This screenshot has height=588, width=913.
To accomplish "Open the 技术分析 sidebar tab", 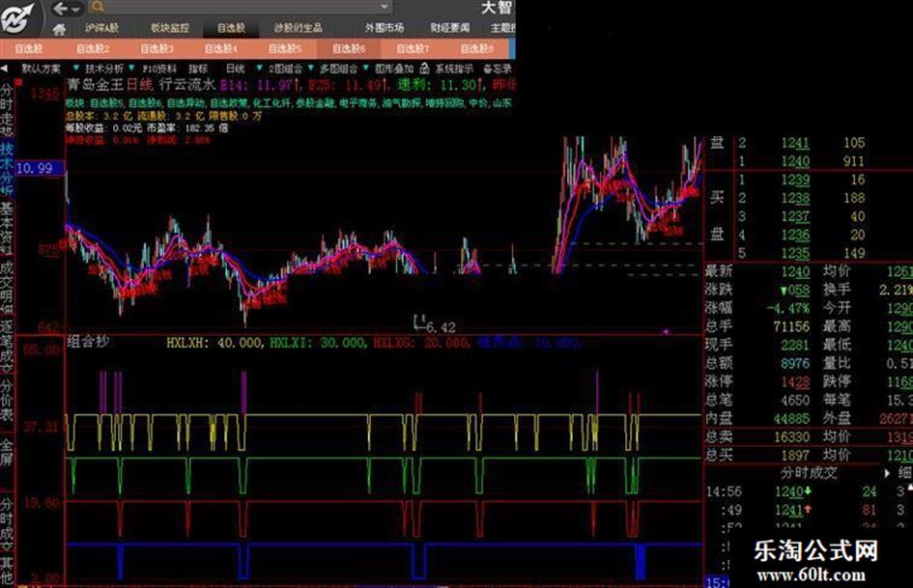I will 7,169.
